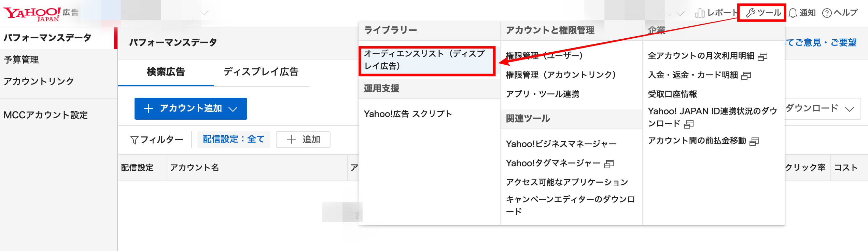Screen dimensions: 868x251
Task: Open the レポート bar chart icon
Action: coord(700,13)
